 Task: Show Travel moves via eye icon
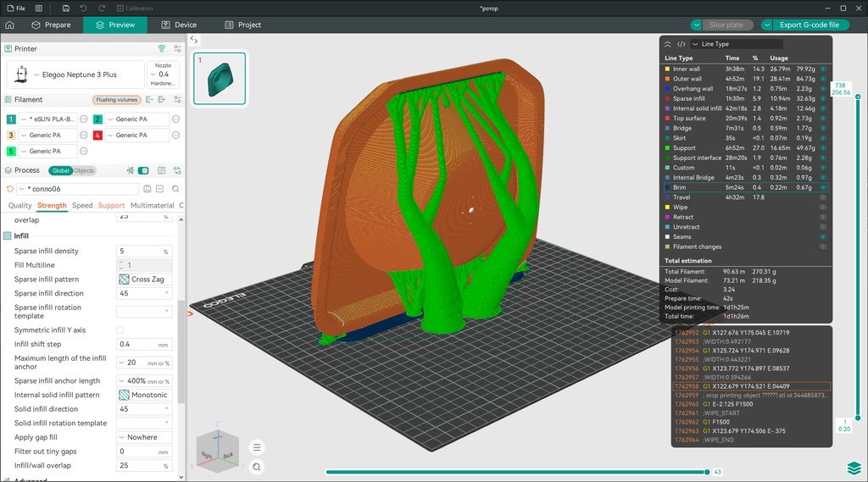pyautogui.click(x=823, y=197)
